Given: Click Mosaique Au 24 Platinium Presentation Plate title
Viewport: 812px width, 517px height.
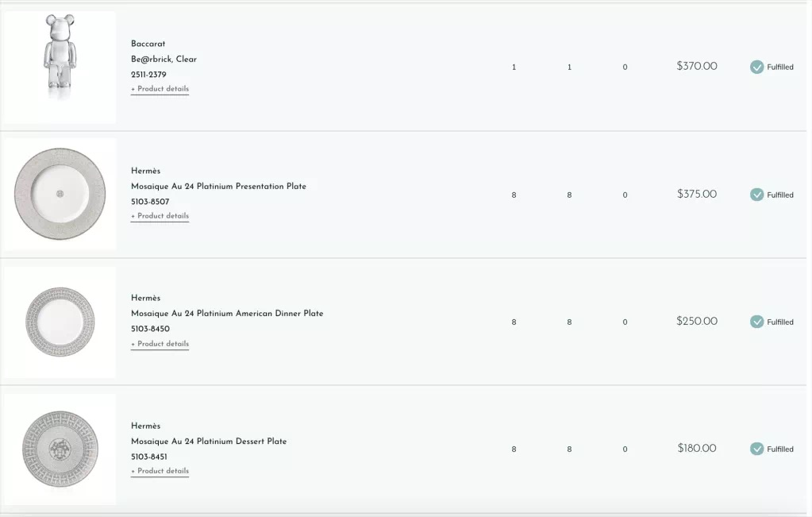Looking at the screenshot, I should point(218,186).
